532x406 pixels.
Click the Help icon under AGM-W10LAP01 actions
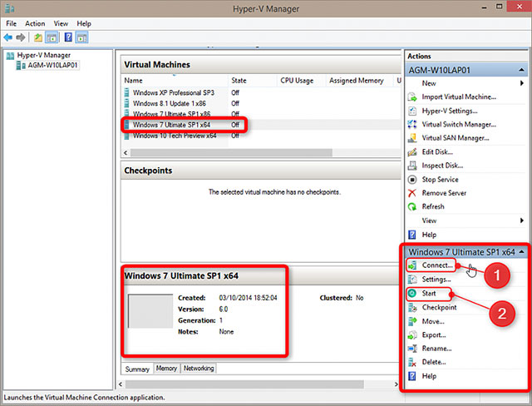(x=412, y=235)
